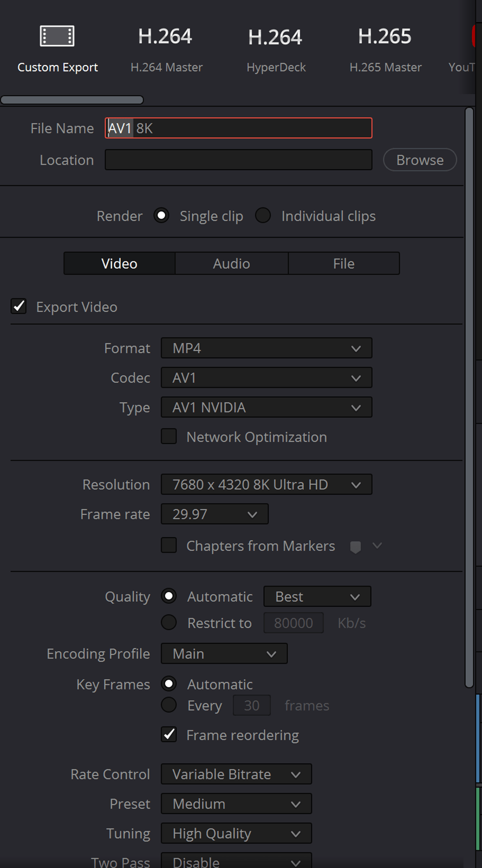Screen dimensions: 482x868
Task: Click the horizontal preset scrollbar
Action: (72, 100)
